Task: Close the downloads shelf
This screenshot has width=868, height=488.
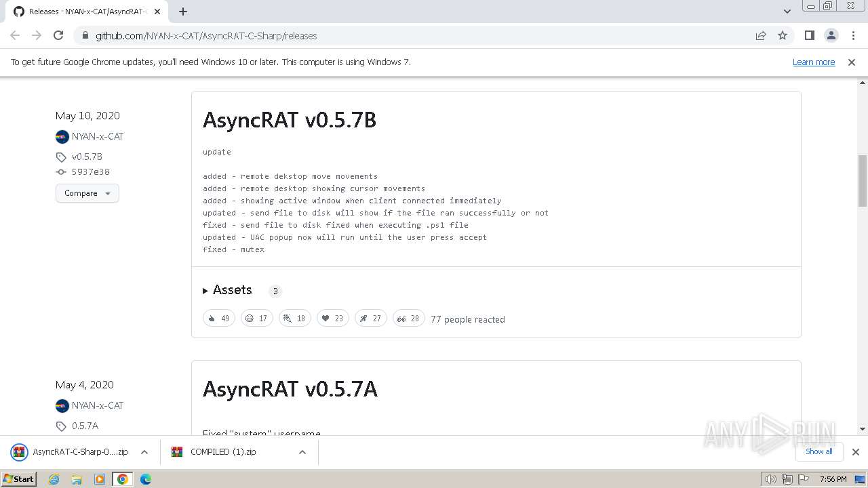Action: click(x=856, y=452)
